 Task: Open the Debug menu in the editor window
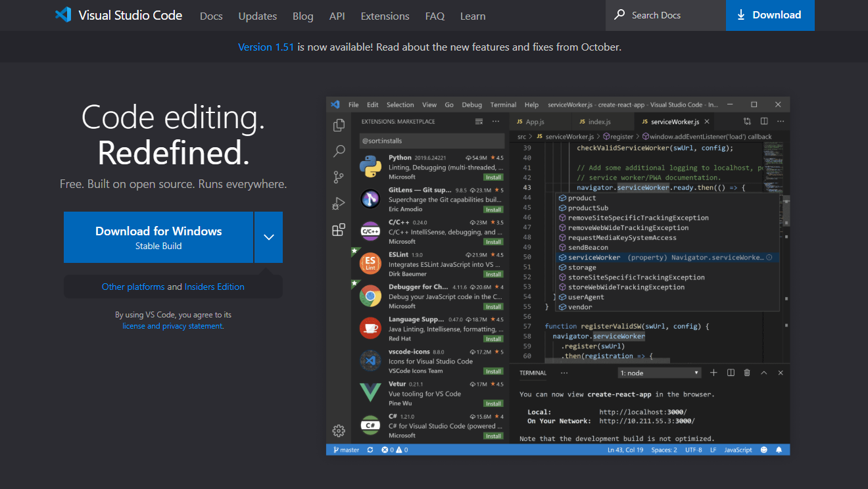tap(471, 105)
